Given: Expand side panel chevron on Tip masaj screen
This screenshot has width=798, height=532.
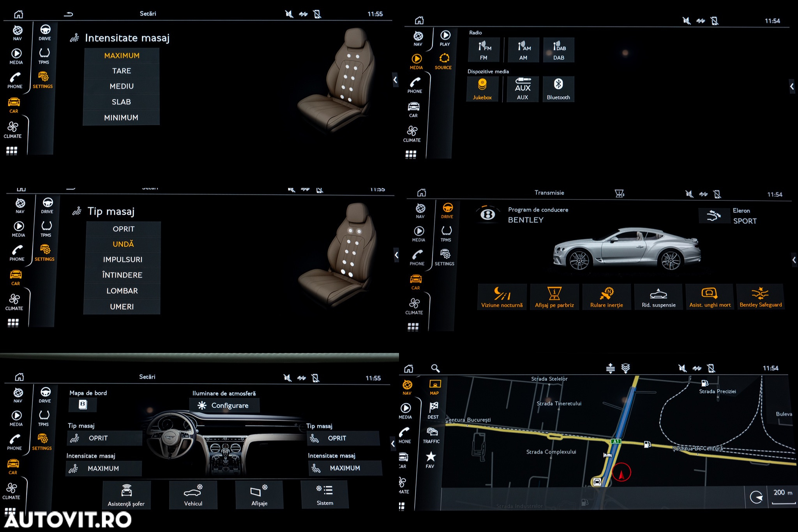Looking at the screenshot, I should pos(396,255).
